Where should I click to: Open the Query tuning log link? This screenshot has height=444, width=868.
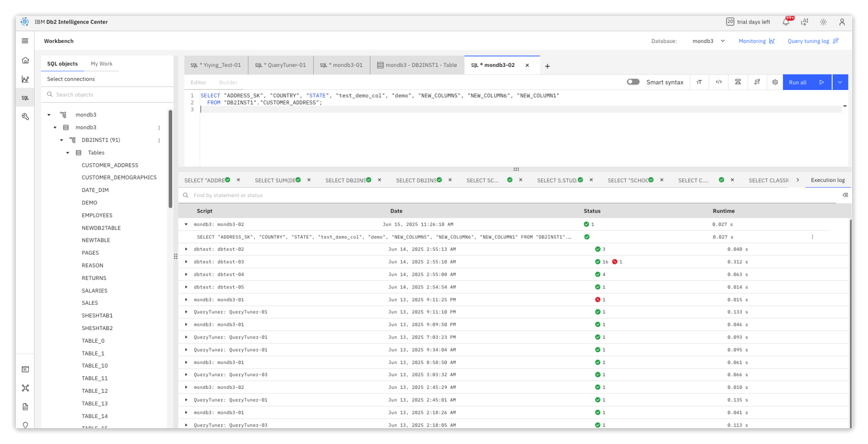pos(813,41)
